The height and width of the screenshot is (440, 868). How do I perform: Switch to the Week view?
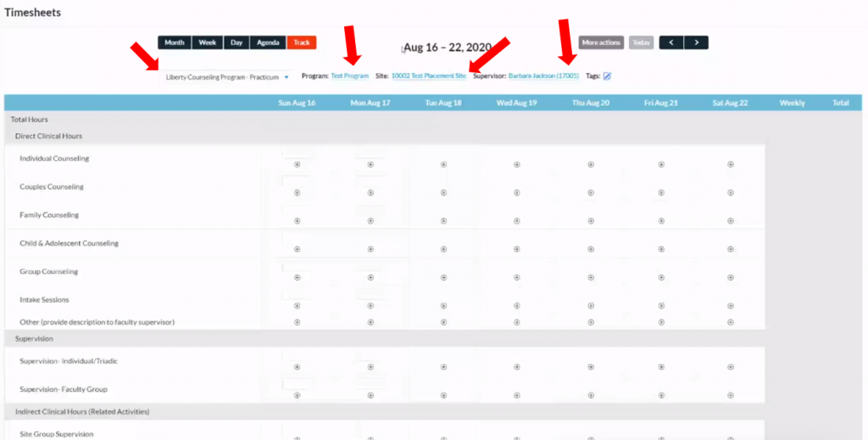click(x=208, y=42)
